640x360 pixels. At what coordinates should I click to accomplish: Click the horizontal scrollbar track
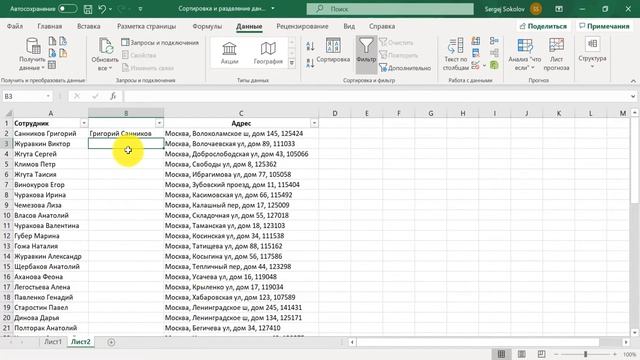(x=478, y=342)
